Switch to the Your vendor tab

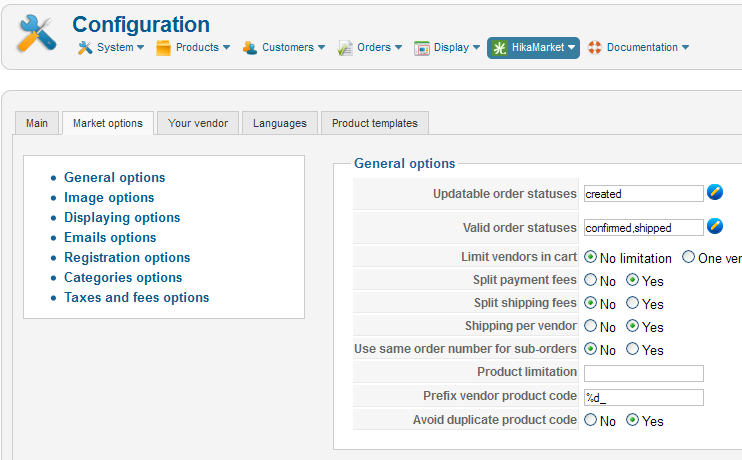pos(198,123)
